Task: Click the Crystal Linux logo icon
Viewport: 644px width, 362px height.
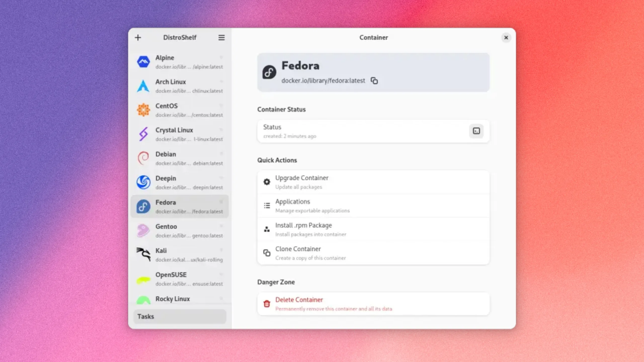Action: point(143,134)
